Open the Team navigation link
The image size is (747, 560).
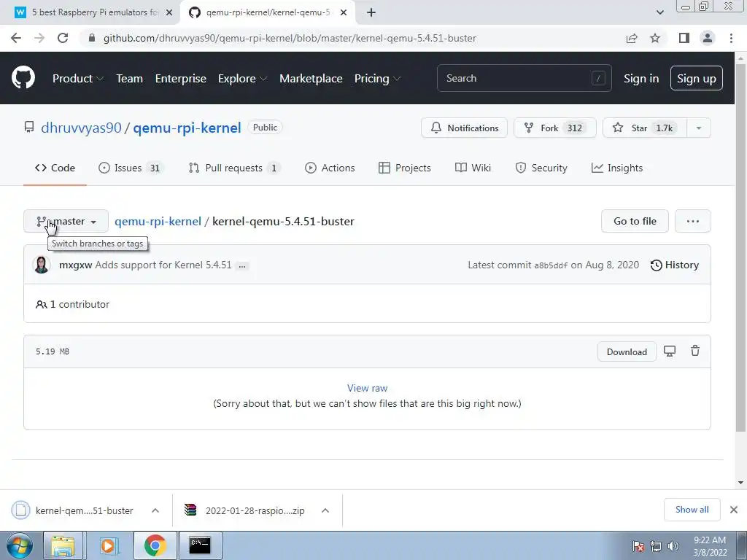(130, 79)
